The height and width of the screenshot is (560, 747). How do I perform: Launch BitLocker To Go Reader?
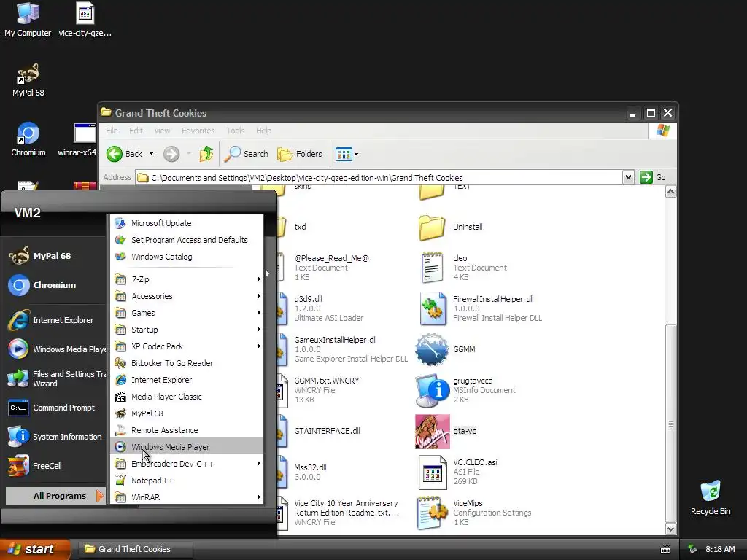point(187,363)
